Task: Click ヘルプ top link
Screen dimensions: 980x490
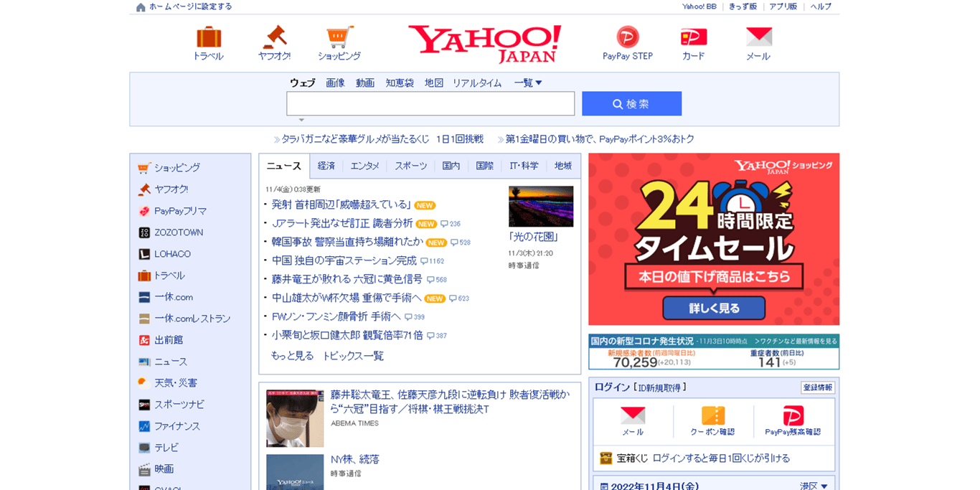Action: [x=821, y=6]
